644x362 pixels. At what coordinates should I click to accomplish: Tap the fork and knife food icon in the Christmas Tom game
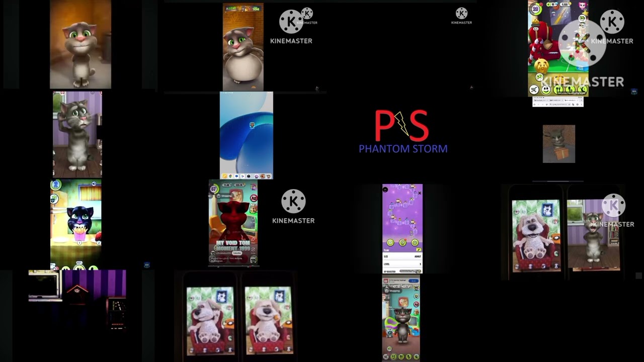[558, 89]
